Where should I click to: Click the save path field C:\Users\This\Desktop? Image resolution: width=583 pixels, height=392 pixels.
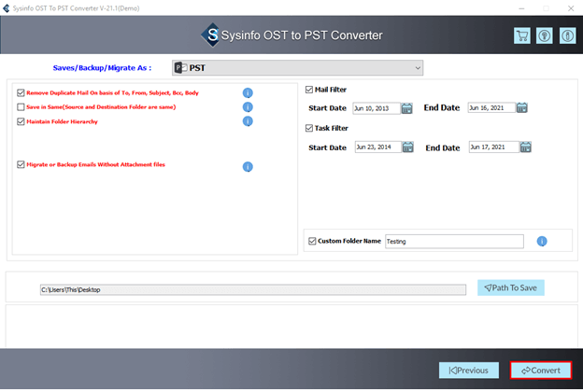(253, 290)
